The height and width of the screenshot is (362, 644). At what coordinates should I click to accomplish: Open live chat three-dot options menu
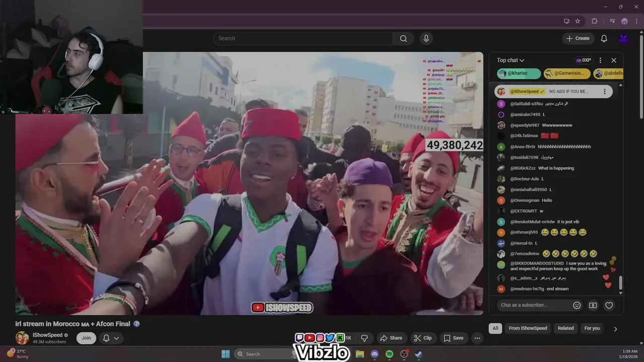pos(600,60)
